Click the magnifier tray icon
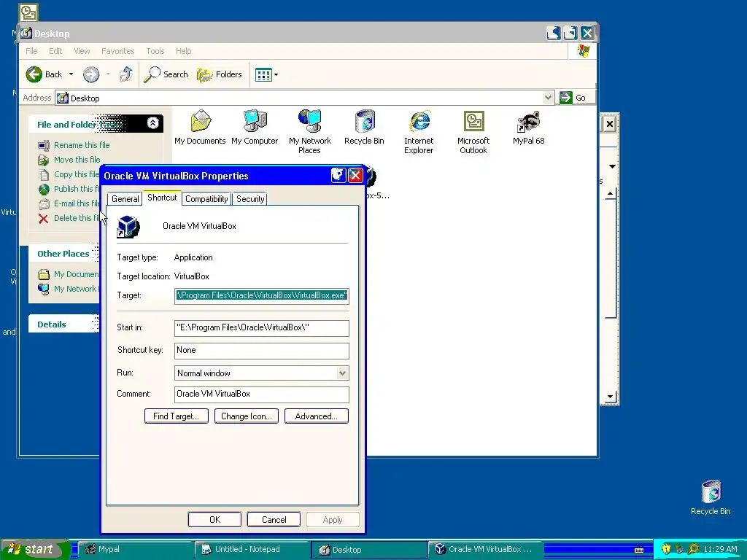747x560 pixels. pos(694,549)
